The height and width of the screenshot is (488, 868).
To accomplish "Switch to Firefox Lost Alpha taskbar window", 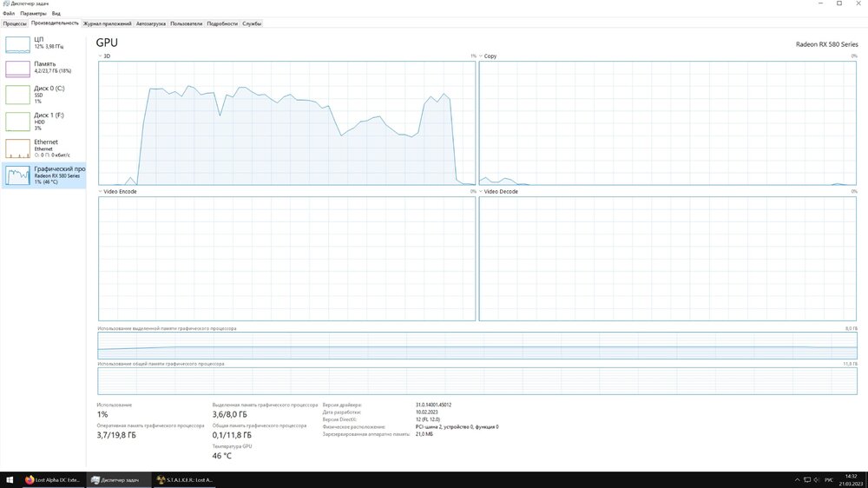I will [54, 479].
